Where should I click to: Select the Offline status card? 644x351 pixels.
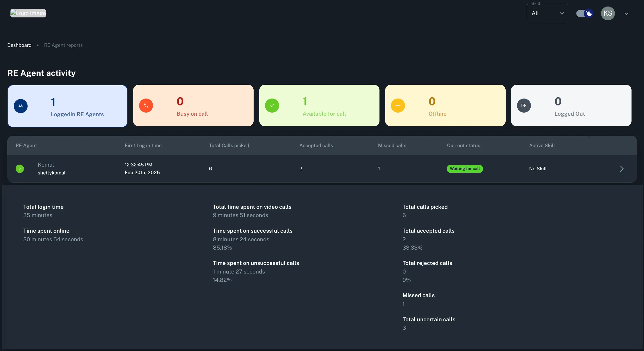pos(445,106)
